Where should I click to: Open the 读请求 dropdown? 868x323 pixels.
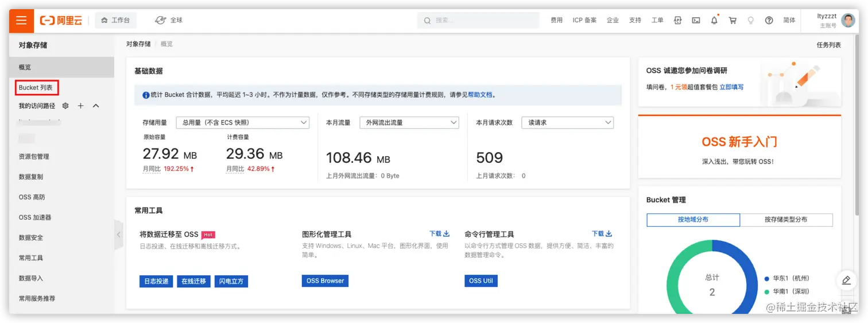[x=567, y=122]
